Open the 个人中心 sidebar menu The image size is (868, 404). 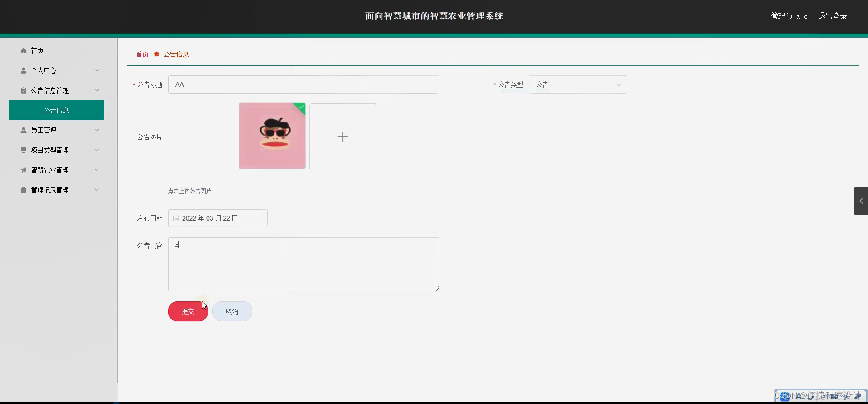pos(57,70)
